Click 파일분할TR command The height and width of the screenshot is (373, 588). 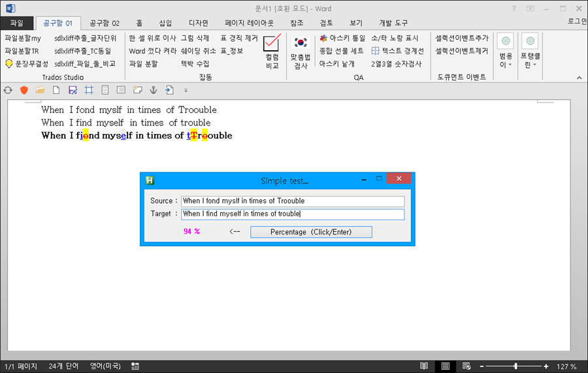[x=22, y=51]
